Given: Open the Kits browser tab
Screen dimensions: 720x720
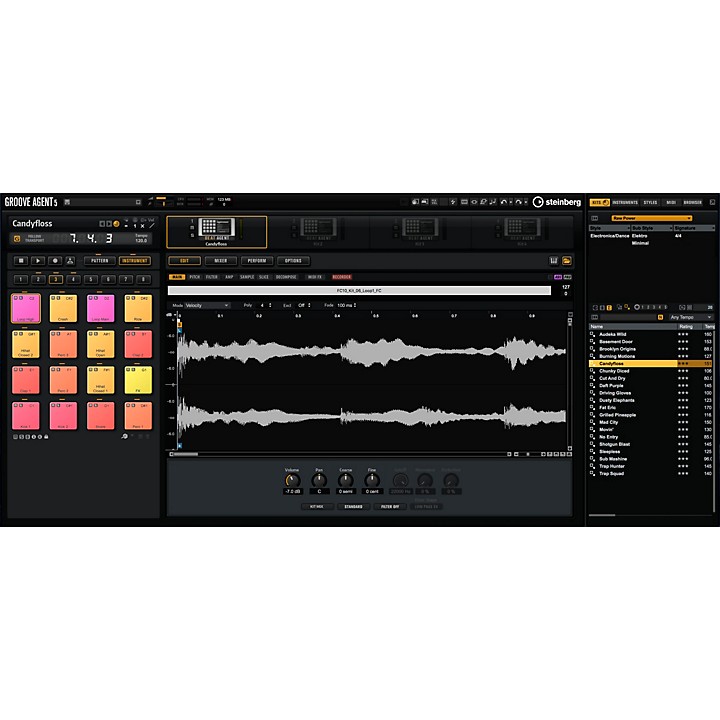Looking at the screenshot, I should point(599,202).
